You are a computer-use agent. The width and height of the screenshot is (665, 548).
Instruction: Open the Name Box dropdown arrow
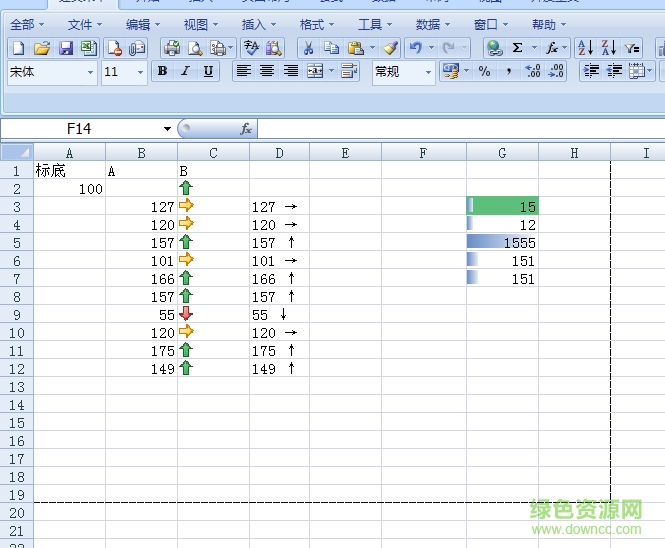click(167, 129)
